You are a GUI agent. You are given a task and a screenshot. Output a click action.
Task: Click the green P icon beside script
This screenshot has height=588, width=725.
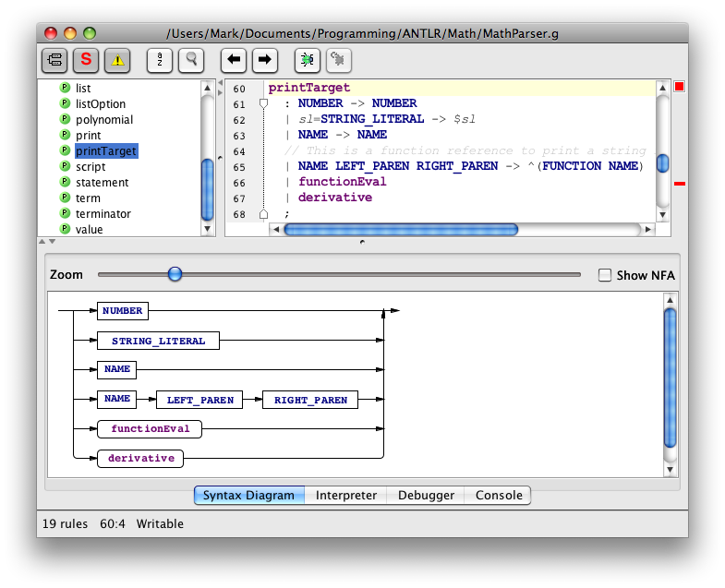click(x=66, y=166)
